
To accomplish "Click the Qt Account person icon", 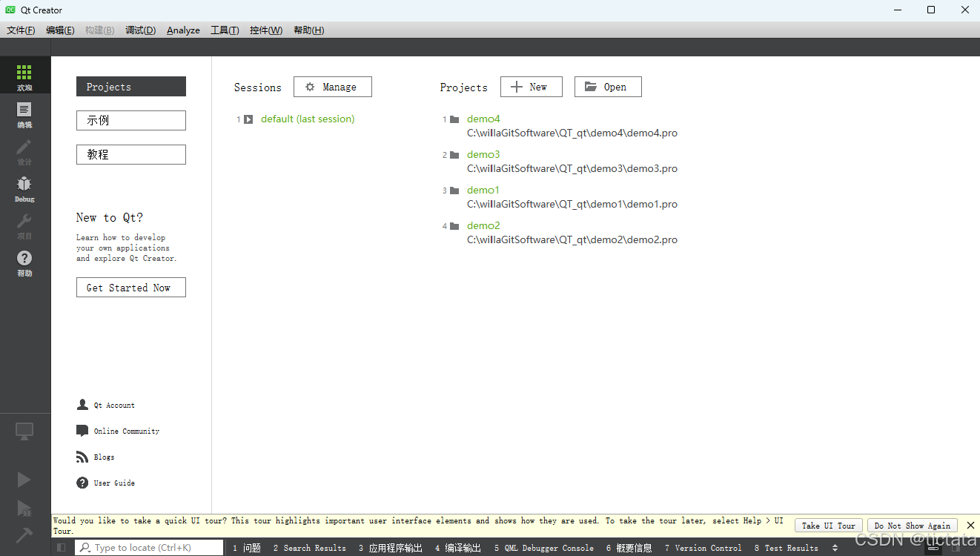I will tap(82, 405).
